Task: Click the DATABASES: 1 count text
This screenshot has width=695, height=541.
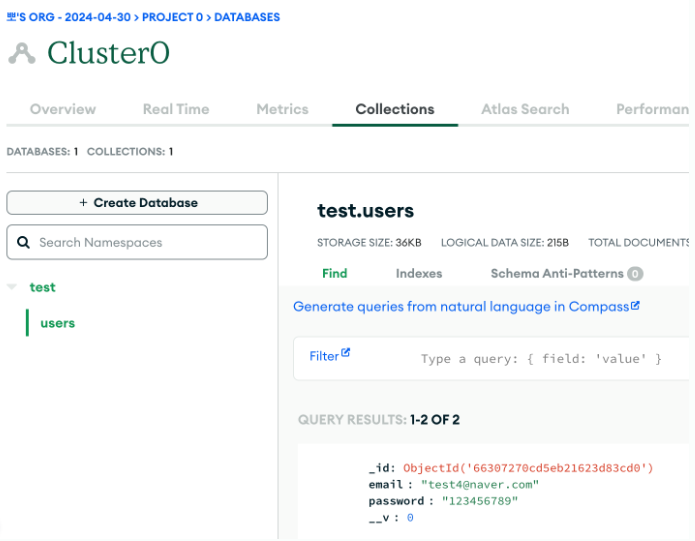Action: [42, 152]
